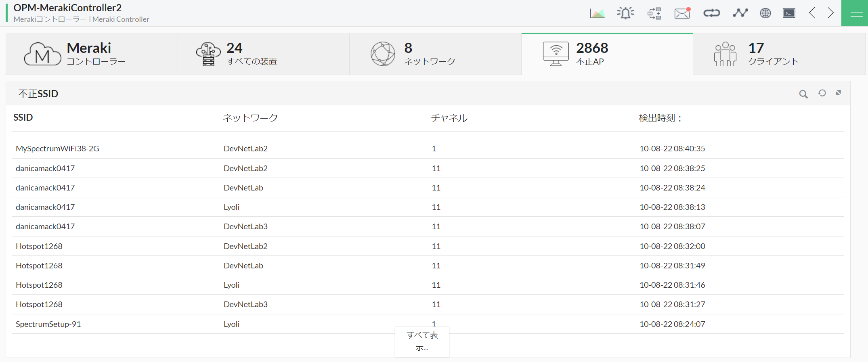Click the globe web icon
This screenshot has width=868, height=362.
[x=765, y=13]
